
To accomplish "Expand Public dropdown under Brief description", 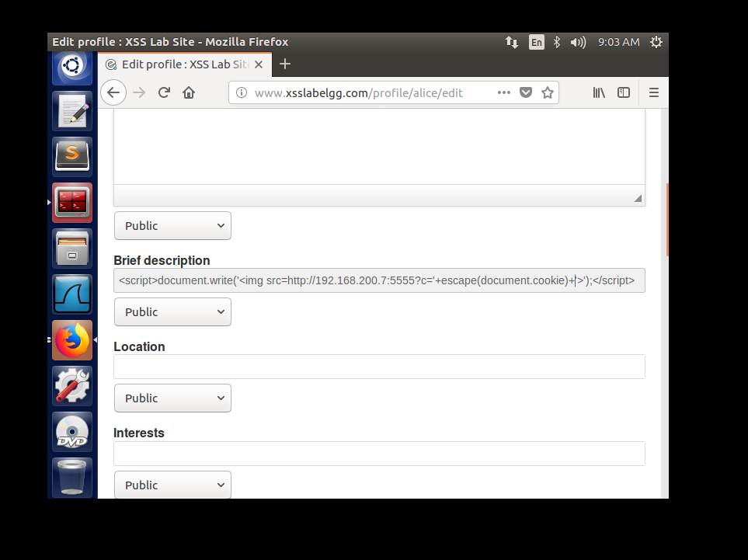I will point(172,312).
